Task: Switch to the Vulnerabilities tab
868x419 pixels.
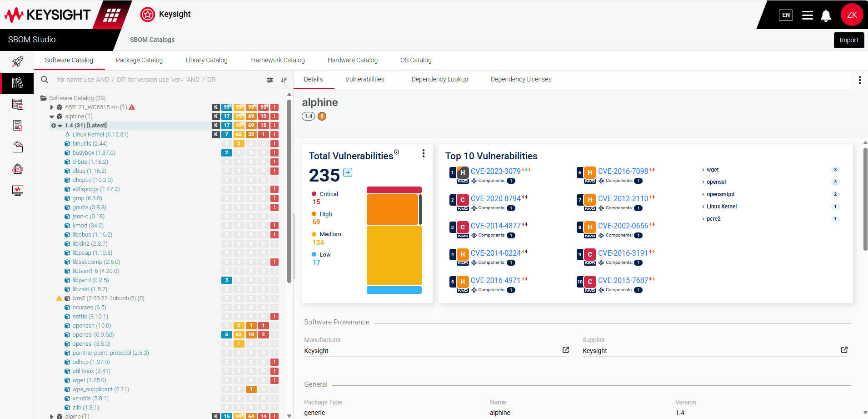Action: coord(364,79)
